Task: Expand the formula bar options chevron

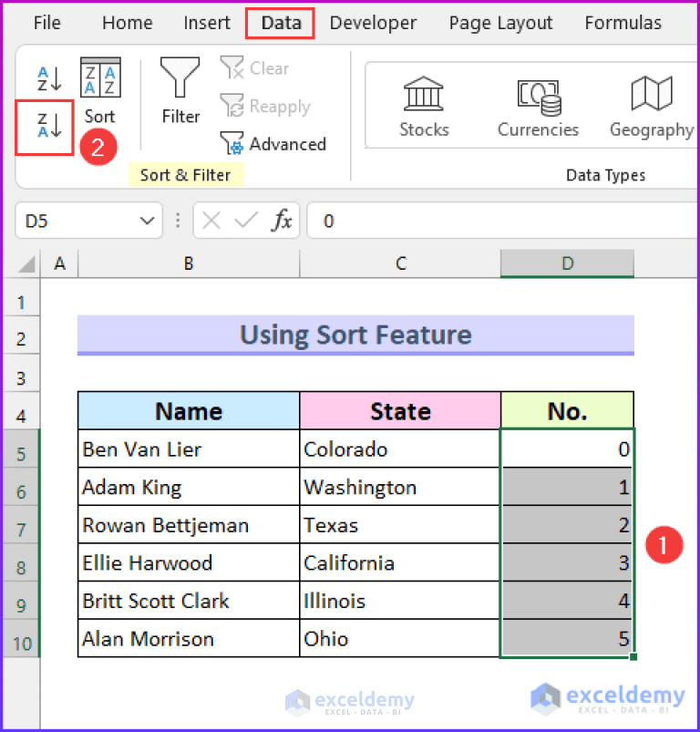Action: [x=177, y=221]
